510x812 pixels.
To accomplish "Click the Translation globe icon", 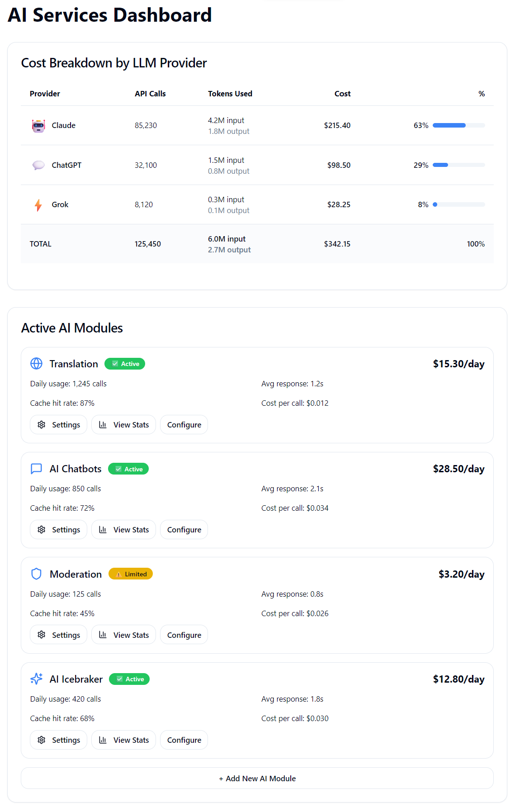I will [36, 364].
